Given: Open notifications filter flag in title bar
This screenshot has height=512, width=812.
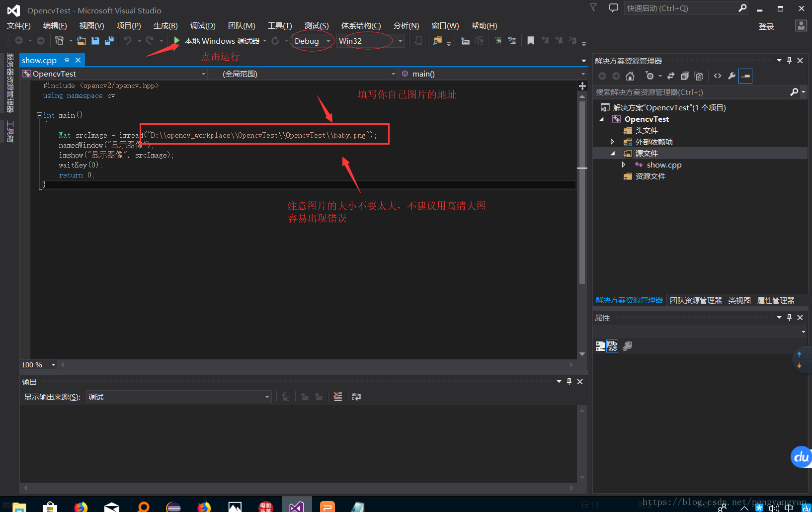Looking at the screenshot, I should [x=593, y=7].
